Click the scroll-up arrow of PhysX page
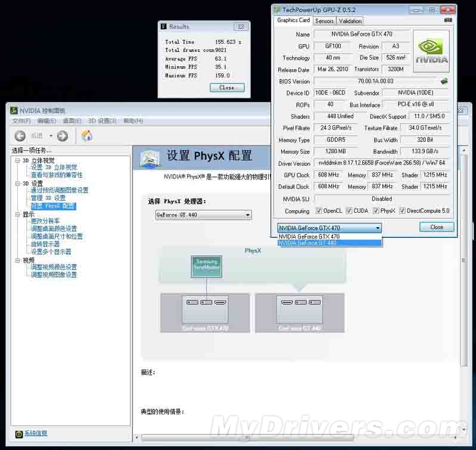 pos(464,150)
